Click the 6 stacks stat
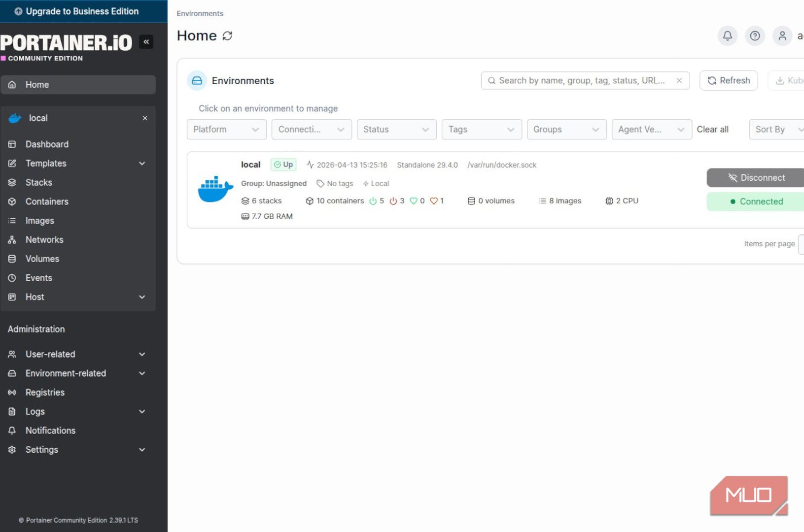The image size is (804, 532). [x=261, y=201]
